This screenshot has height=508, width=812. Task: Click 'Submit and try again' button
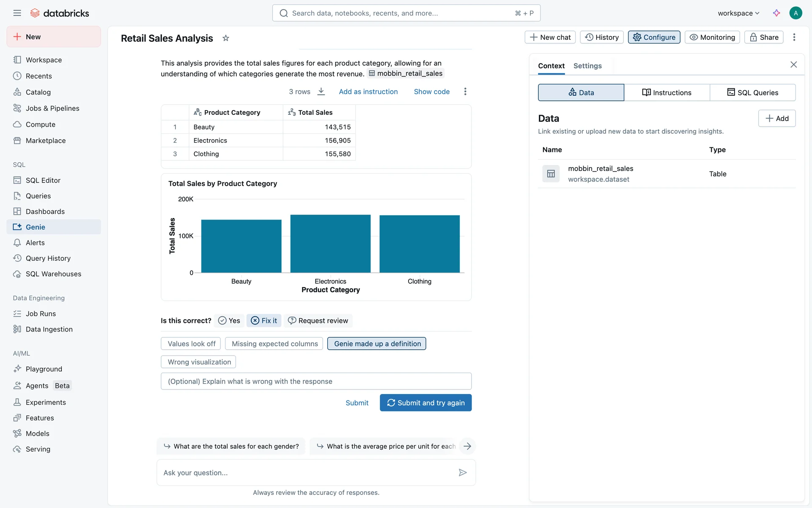[425, 403]
